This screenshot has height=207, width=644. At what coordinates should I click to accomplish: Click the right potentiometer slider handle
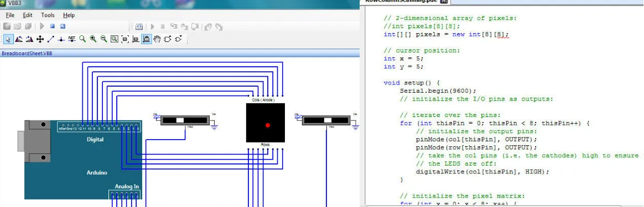point(328,120)
